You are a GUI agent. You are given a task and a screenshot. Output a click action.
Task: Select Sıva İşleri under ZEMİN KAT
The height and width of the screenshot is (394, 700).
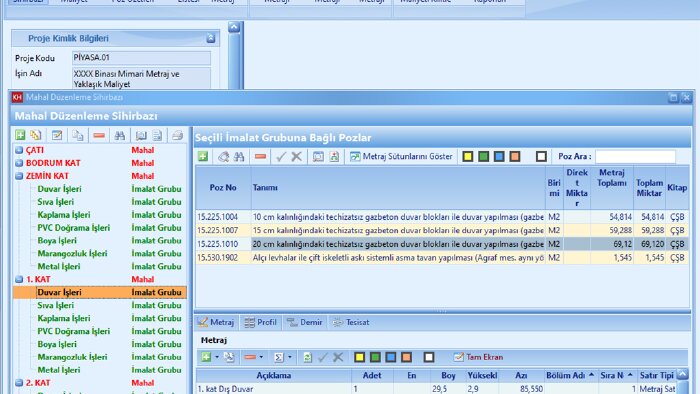click(55, 202)
